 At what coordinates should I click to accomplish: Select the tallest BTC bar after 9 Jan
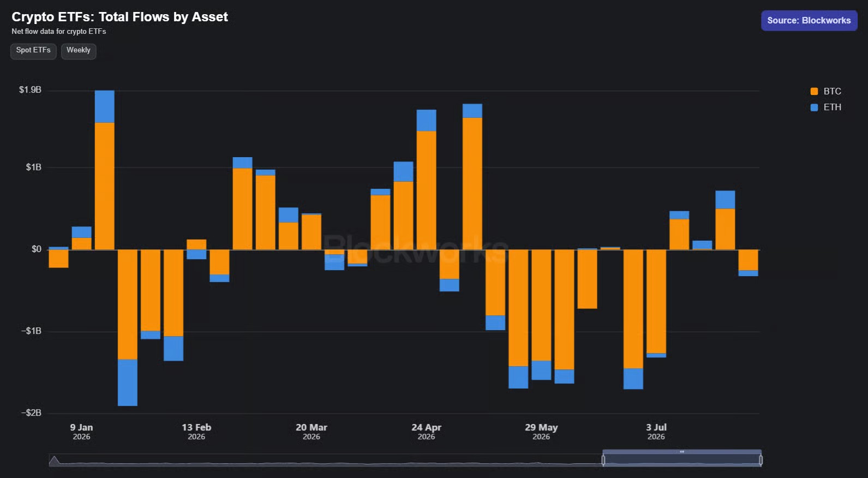tap(104, 186)
